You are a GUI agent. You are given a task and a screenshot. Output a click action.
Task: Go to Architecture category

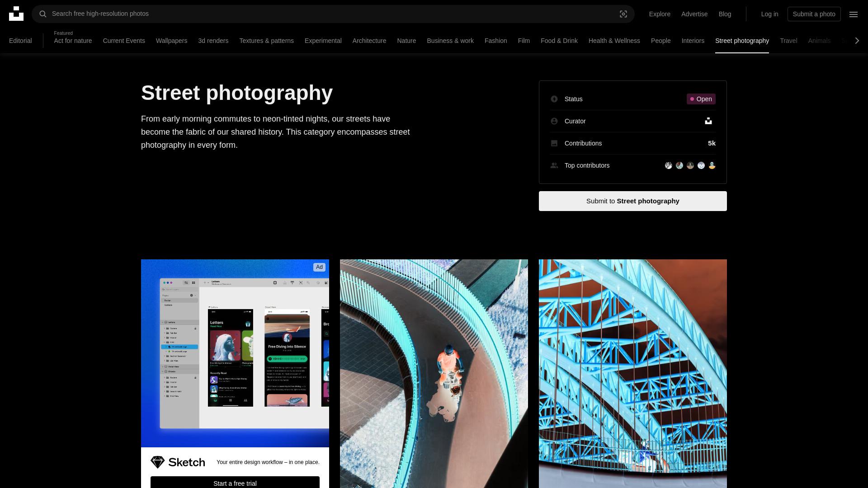[369, 41]
